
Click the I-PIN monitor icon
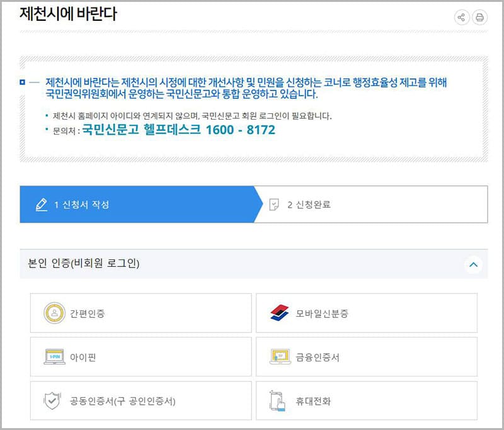tap(54, 357)
